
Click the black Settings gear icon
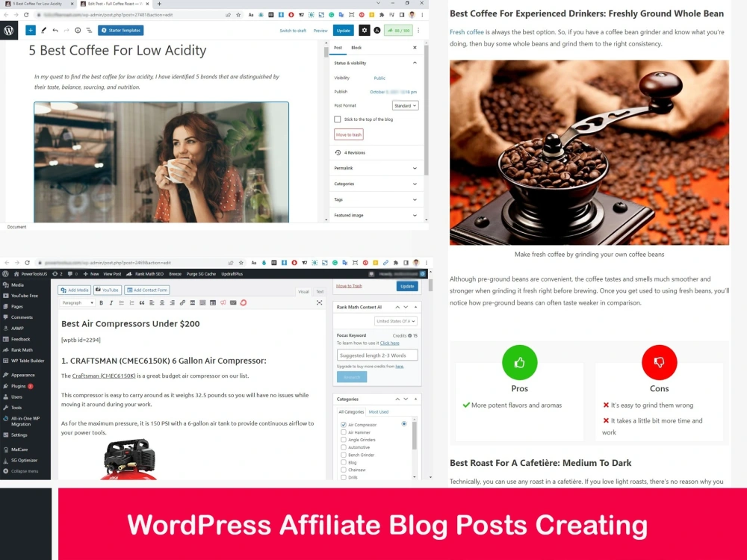[364, 30]
